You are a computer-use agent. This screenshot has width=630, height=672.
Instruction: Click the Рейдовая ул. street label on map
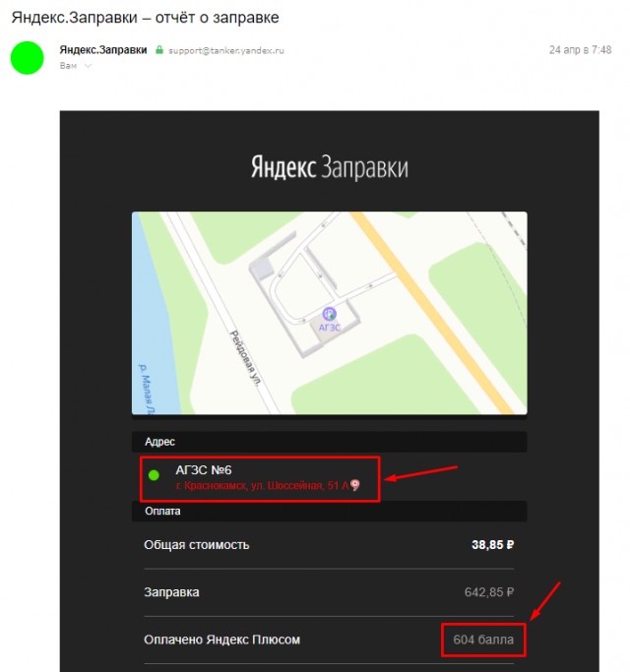246,359
